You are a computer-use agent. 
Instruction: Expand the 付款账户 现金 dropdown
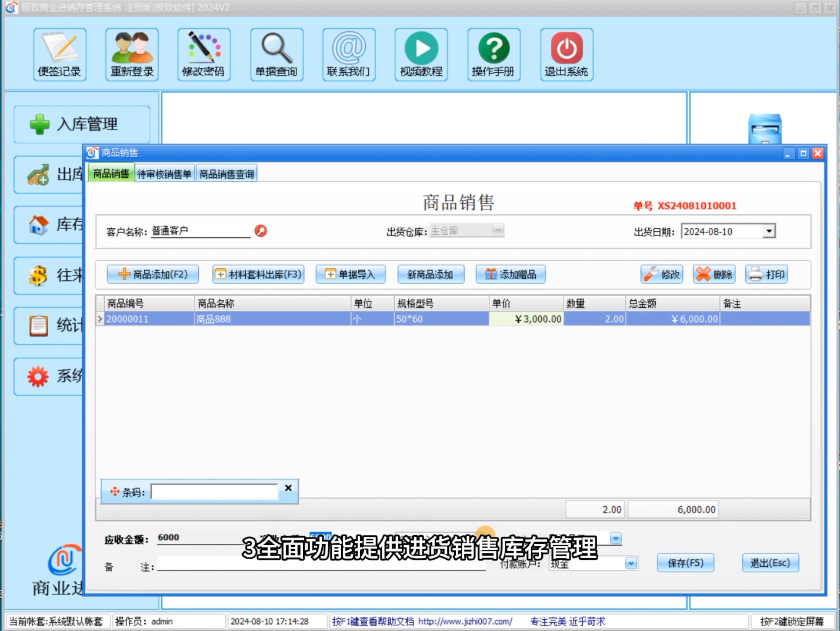[x=631, y=563]
